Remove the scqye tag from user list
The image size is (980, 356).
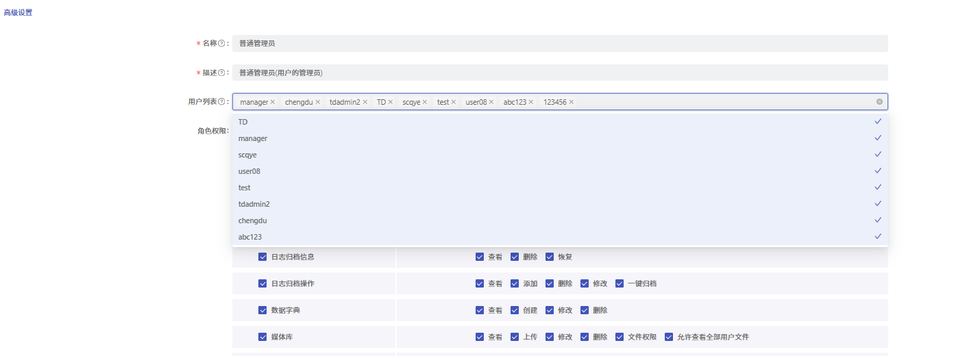pyautogui.click(x=425, y=102)
